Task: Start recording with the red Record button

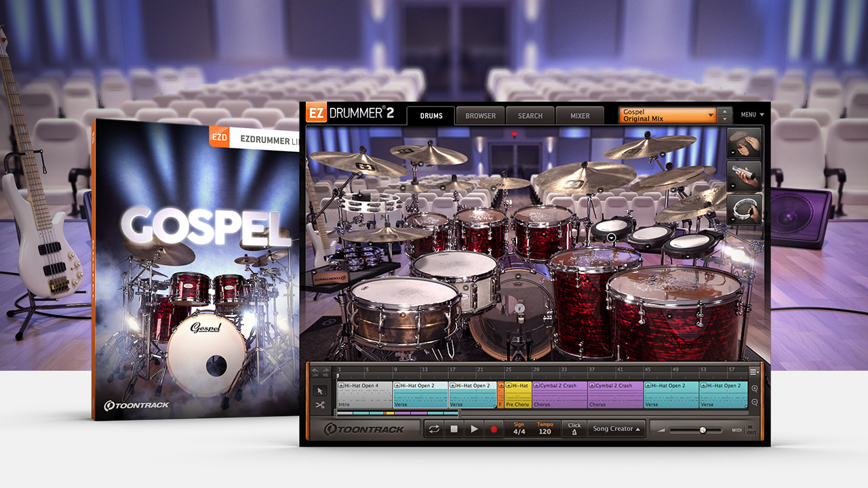Action: [x=494, y=428]
